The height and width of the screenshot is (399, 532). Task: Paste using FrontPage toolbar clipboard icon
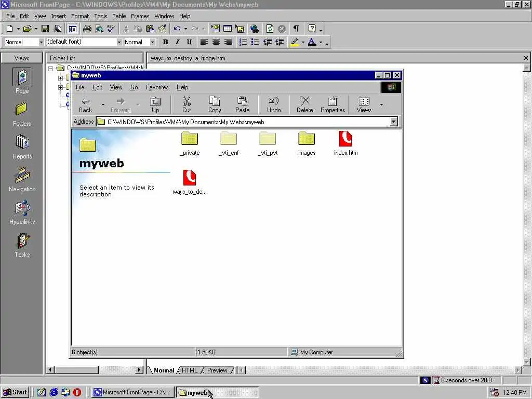pyautogui.click(x=150, y=29)
